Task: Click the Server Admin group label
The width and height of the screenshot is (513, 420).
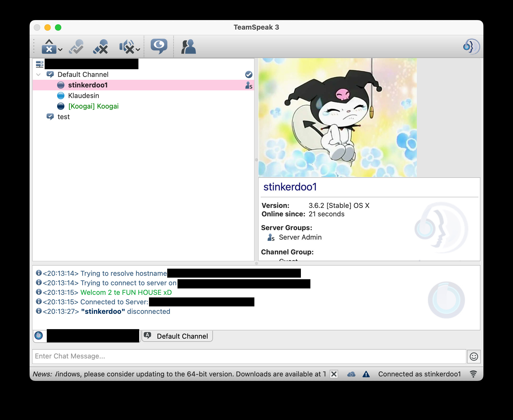Action: click(x=300, y=237)
